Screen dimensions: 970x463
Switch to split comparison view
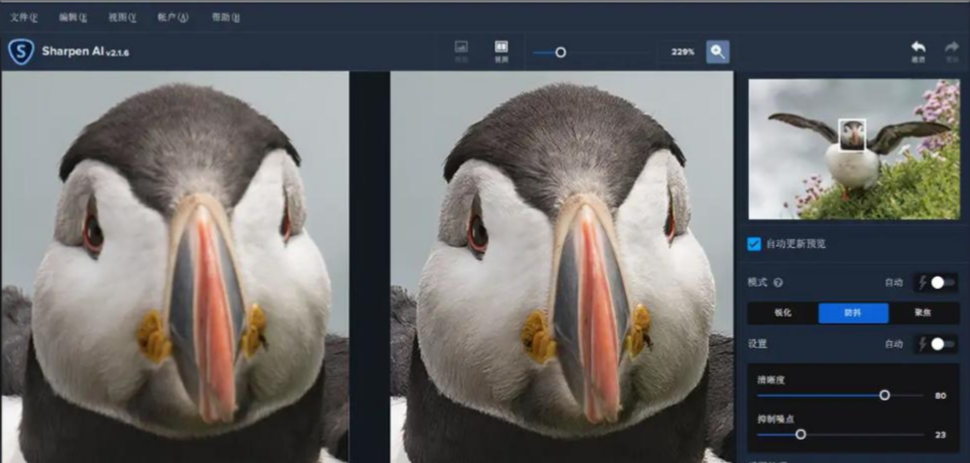[501, 51]
